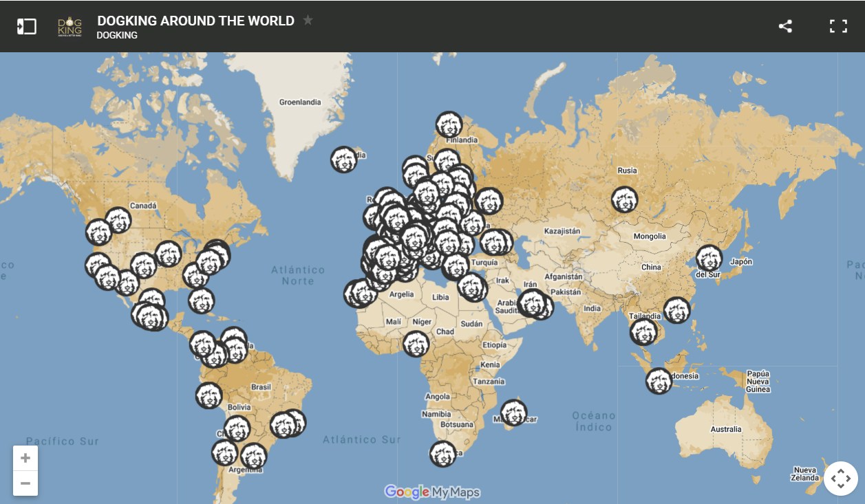The height and width of the screenshot is (504, 865).
Task: Click the DOGKING AROUND THE WORLD title
Action: pyautogui.click(x=195, y=21)
